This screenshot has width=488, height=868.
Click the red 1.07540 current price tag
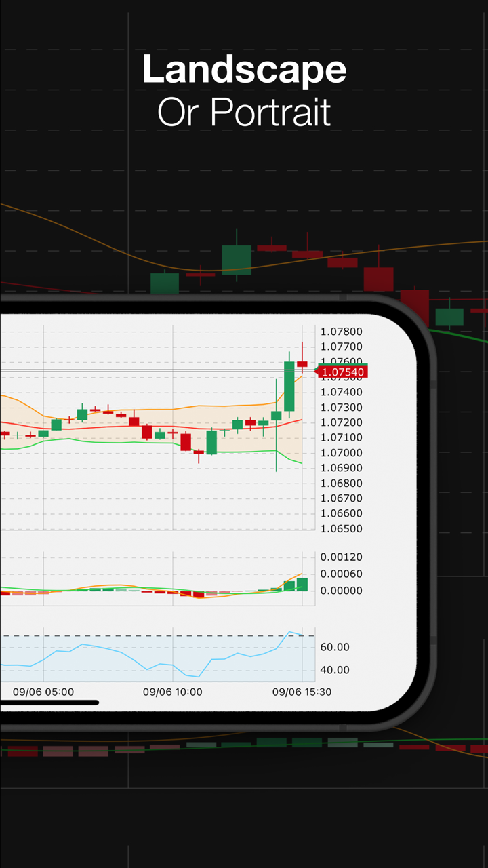tap(343, 372)
